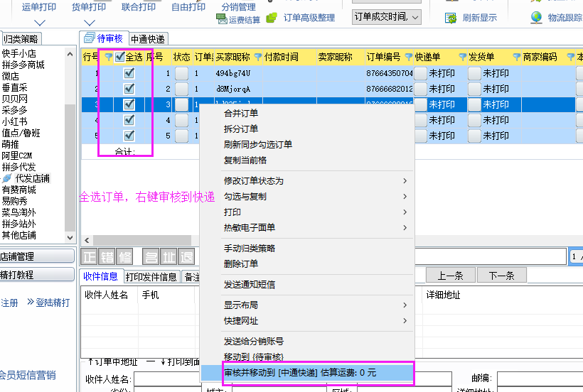Click the 错 status filter icon

click(x=107, y=256)
